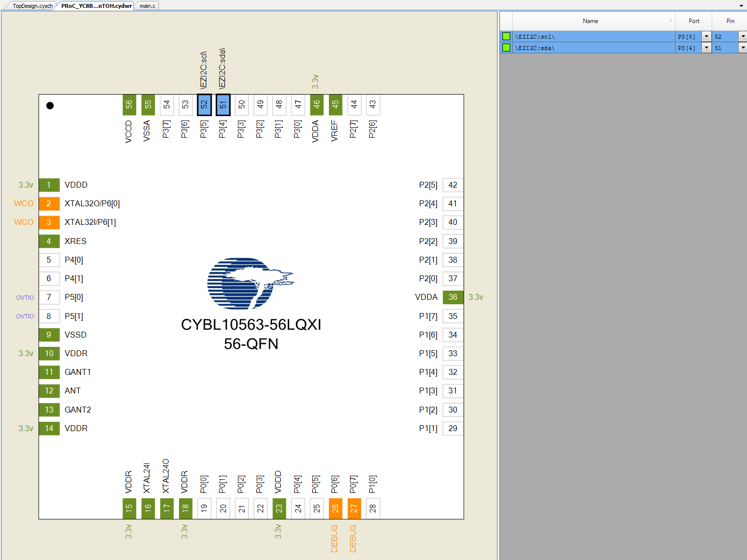Select the \EZI2C:scl\ signal row name
Screen dimensions: 747x560
pos(594,37)
